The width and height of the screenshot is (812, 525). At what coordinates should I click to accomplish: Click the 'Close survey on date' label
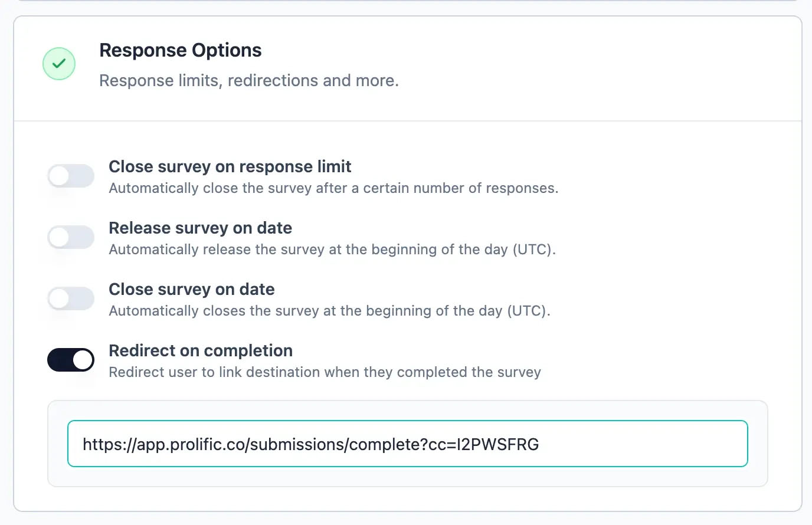point(191,290)
